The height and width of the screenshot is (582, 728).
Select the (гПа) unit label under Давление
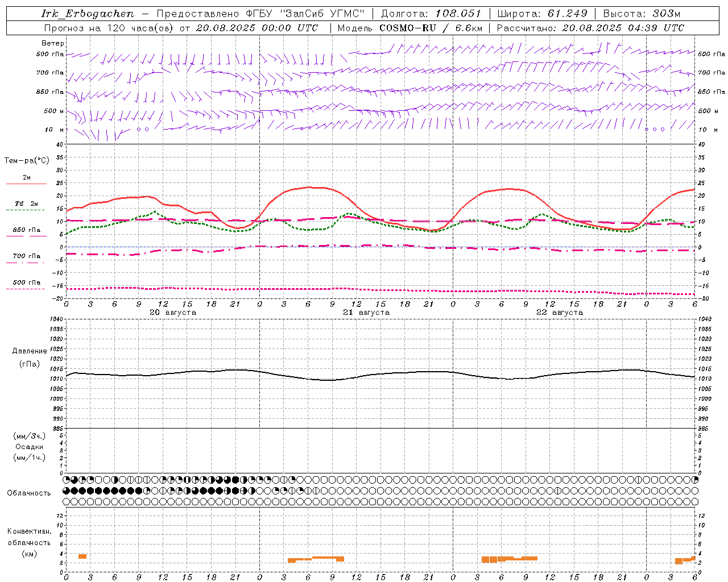point(30,364)
